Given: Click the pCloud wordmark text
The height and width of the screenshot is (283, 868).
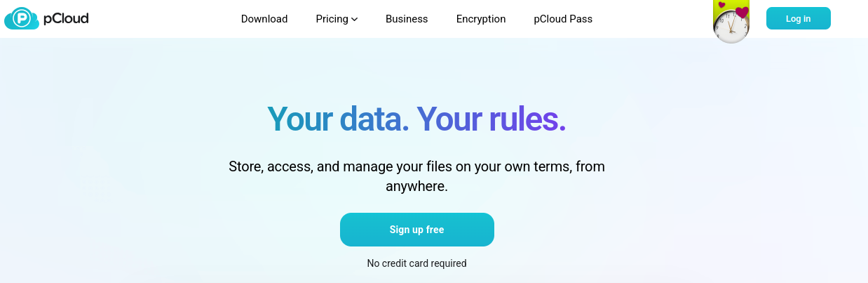Looking at the screenshot, I should (x=66, y=18).
